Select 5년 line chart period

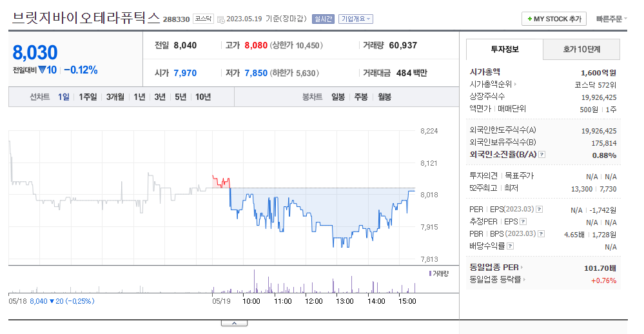click(x=181, y=97)
